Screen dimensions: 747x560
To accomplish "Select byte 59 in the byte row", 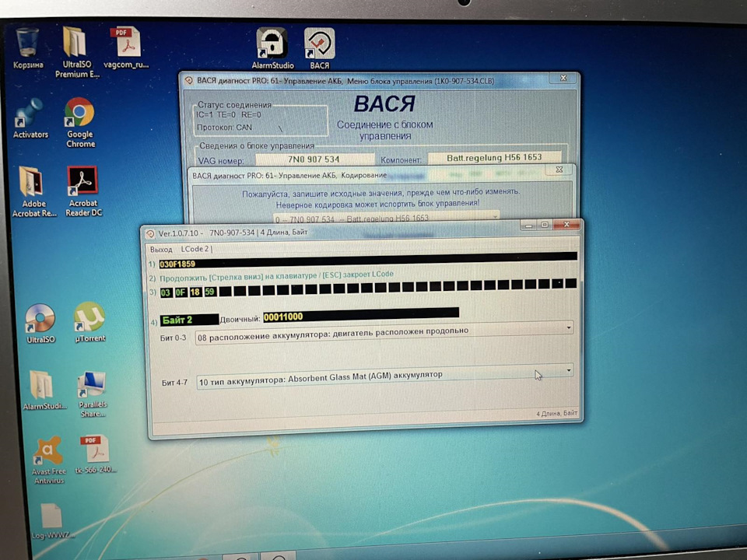I will (x=209, y=292).
